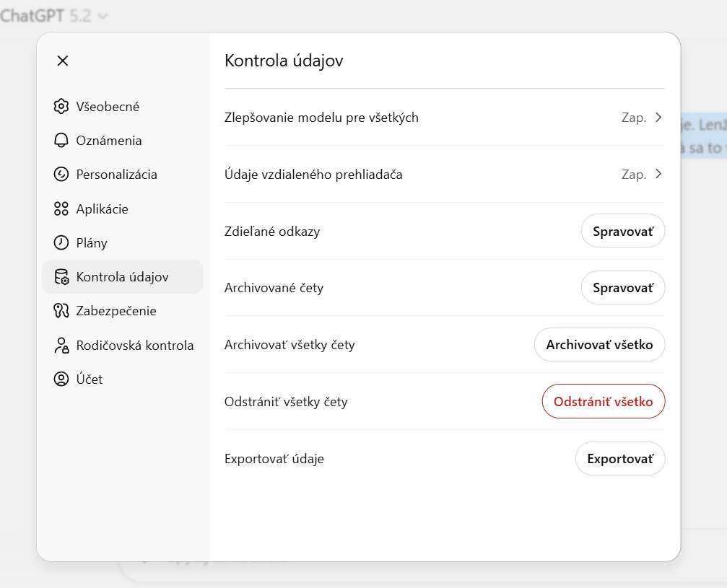Click the Údaje vzdialeného prehliadača label

pyautogui.click(x=313, y=175)
